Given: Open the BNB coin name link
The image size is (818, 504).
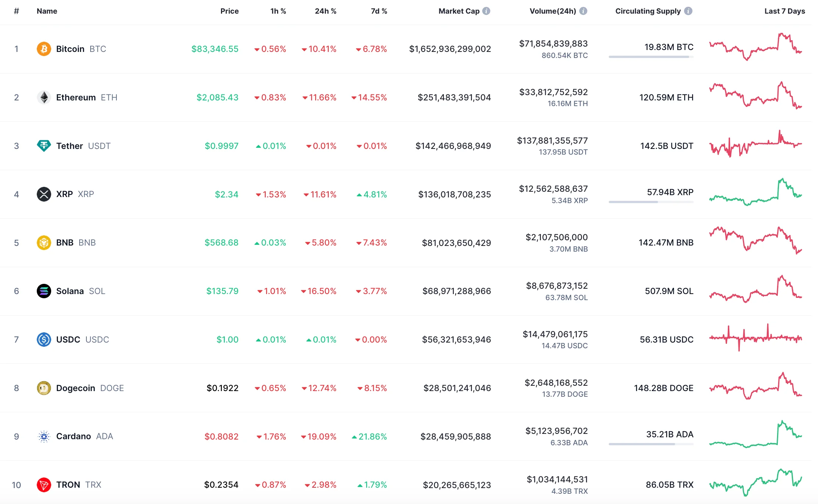Looking at the screenshot, I should point(65,243).
